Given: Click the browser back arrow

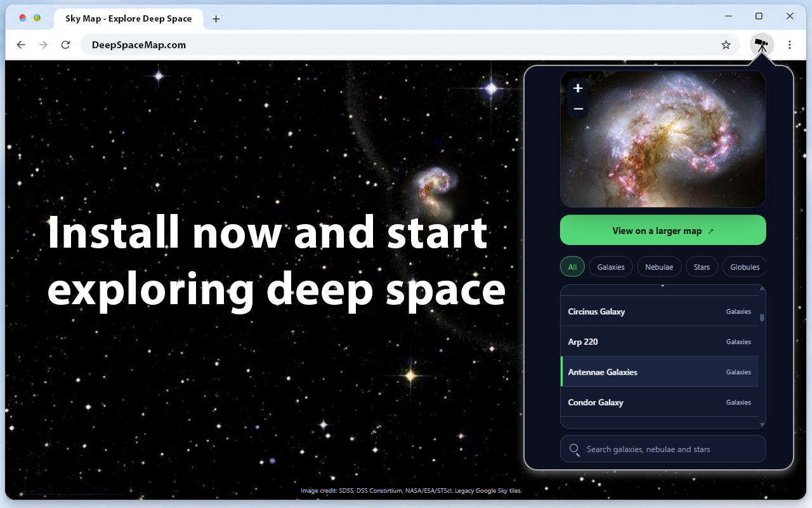Looking at the screenshot, I should pos(21,44).
